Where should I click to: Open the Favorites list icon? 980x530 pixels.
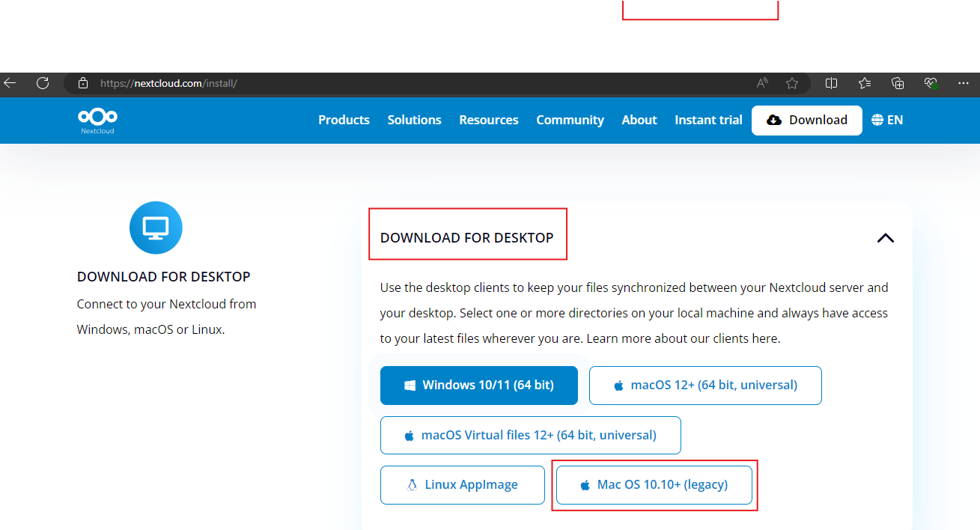coord(865,83)
